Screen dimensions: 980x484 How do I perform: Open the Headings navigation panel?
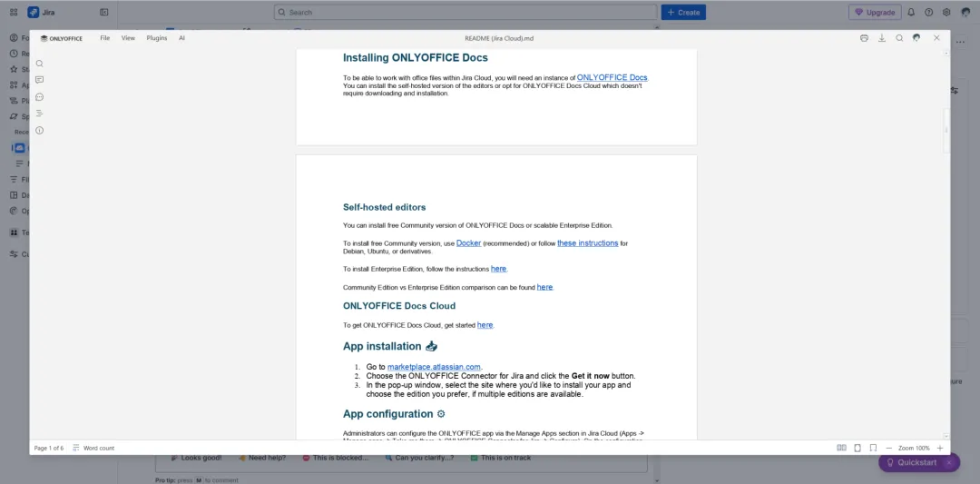[39, 114]
